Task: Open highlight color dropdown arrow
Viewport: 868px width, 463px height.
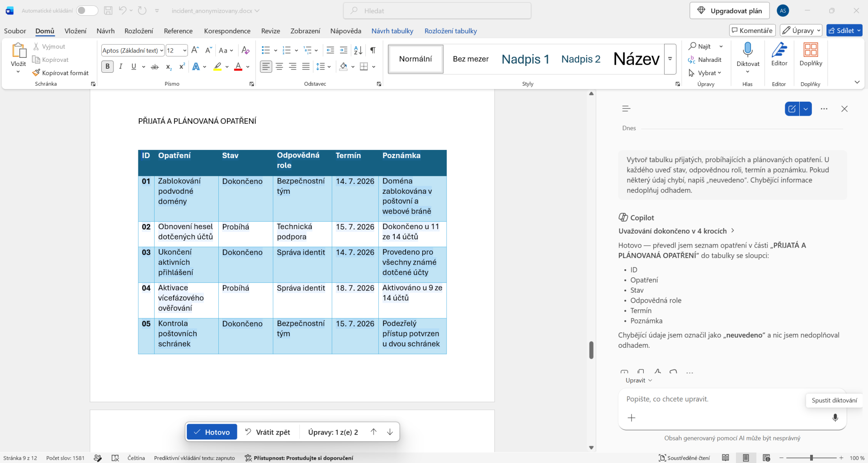Action: (x=227, y=67)
